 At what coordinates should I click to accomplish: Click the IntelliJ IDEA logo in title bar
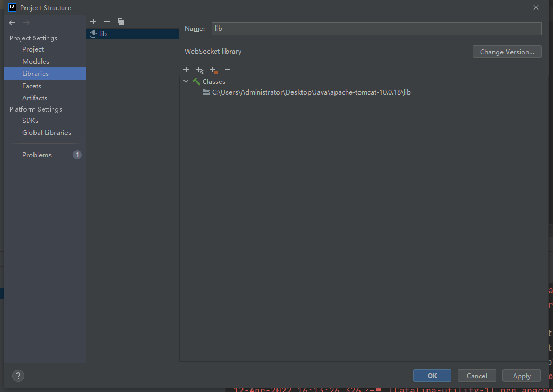[x=12, y=7]
